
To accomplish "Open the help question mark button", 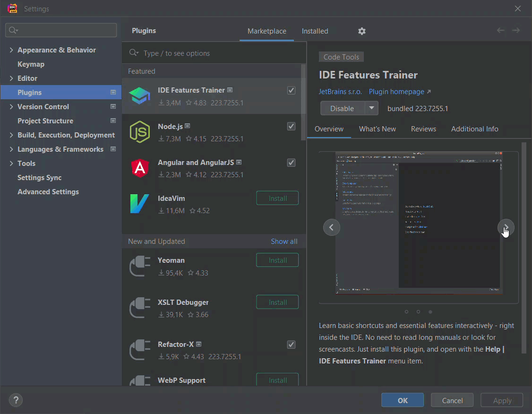I will [16, 400].
